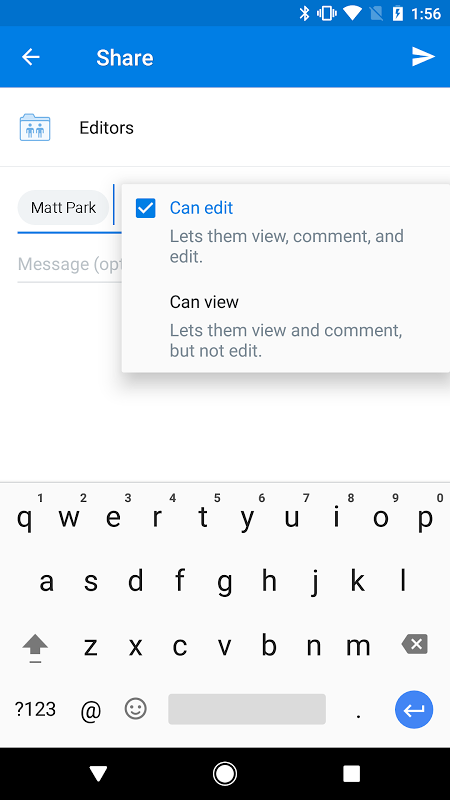Toggle the Can edit checkbox
Screen dimensions: 450x800
(145, 208)
